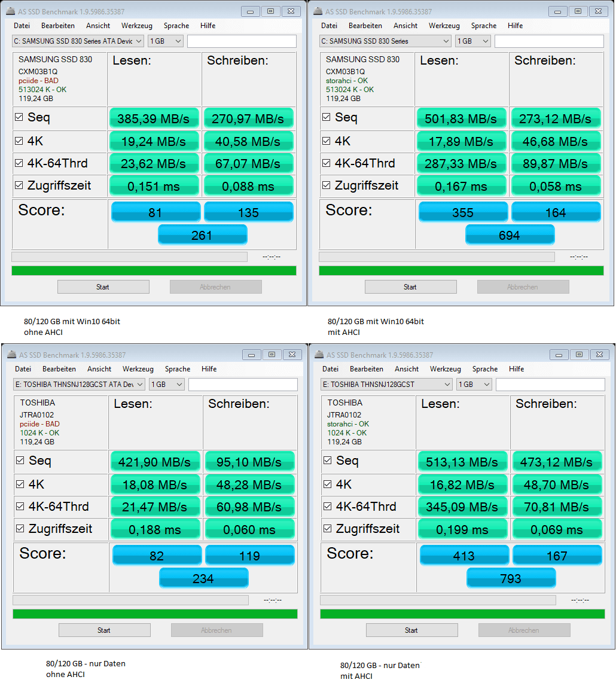The width and height of the screenshot is (616, 689).
Task: Uncheck Seq in the Samsung storahci window
Action: point(326,117)
